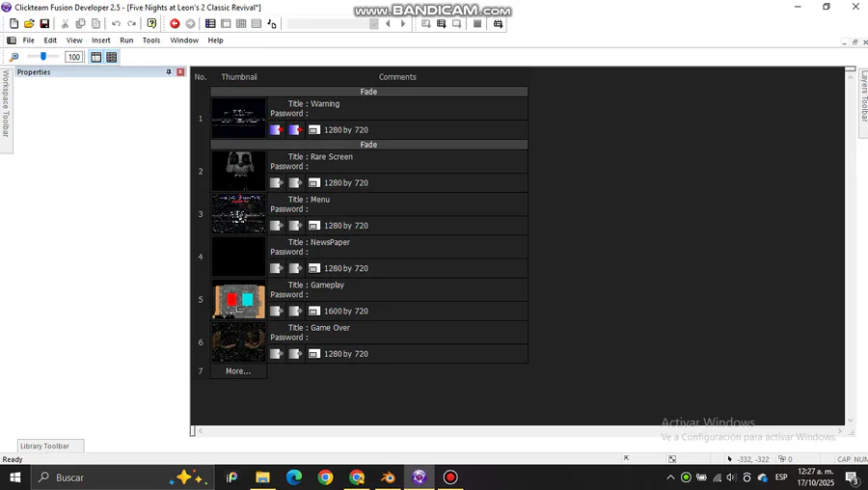Save the project with the floppy icon
The image size is (868, 490).
tap(44, 23)
